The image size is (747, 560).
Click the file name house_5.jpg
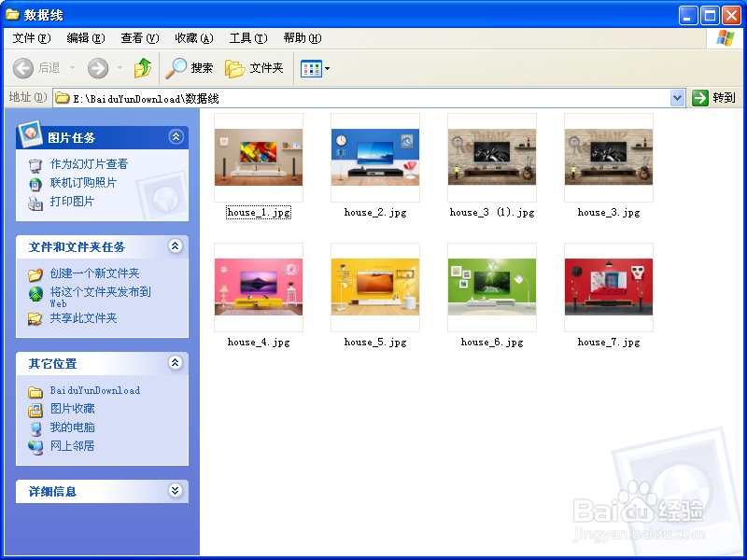(375, 342)
